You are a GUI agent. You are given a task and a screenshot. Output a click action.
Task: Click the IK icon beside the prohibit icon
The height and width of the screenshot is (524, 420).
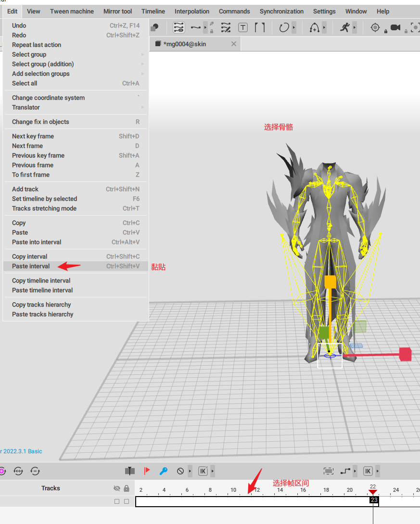pos(203,471)
